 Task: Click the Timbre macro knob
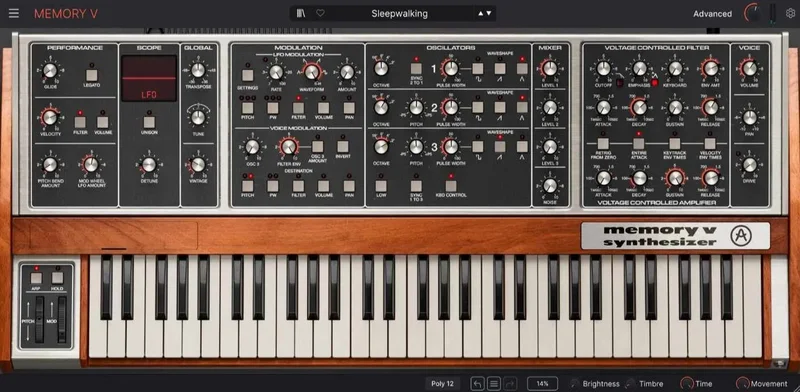631,384
